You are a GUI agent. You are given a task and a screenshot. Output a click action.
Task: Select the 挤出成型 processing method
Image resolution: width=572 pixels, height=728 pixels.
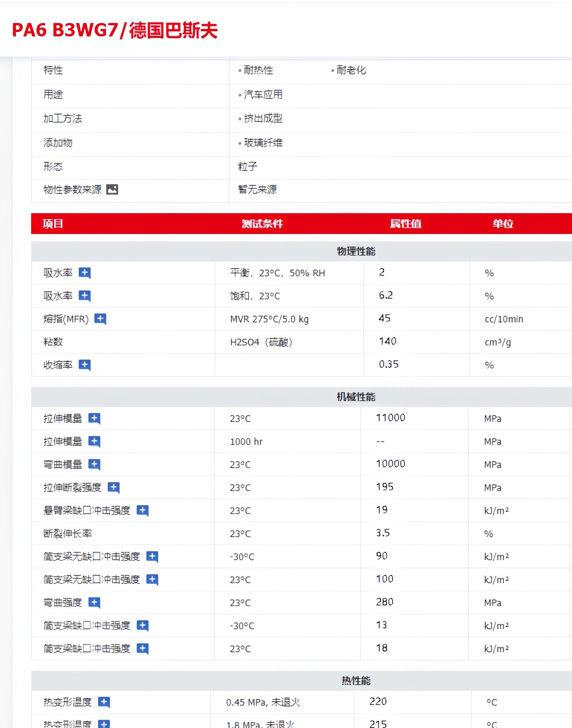(263, 118)
